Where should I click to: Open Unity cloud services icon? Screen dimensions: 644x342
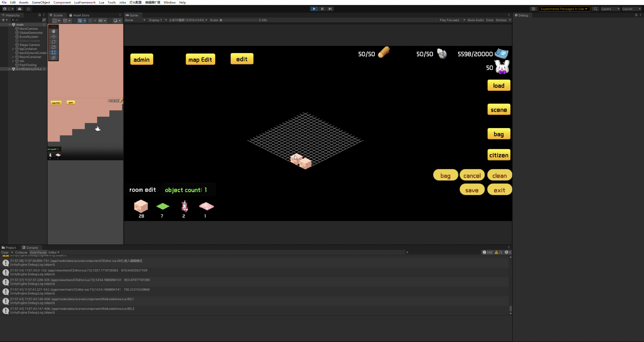point(20,9)
